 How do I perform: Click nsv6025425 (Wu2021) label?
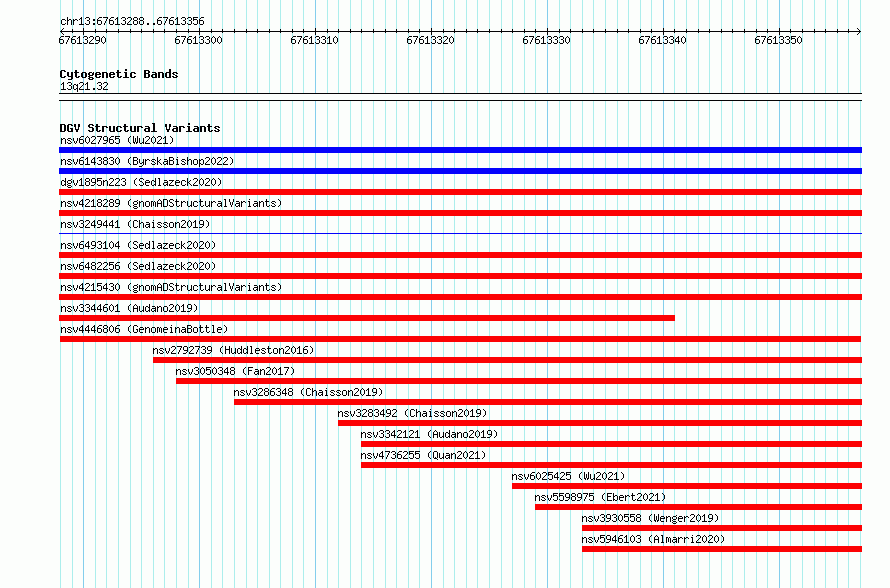[x=568, y=476]
